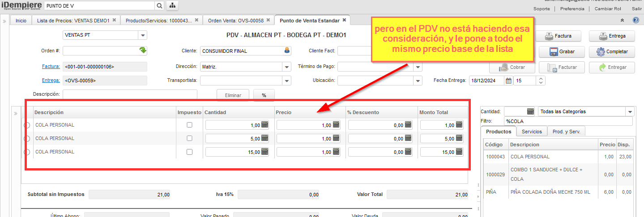Open the Dirección Matriz dropdown
The image size is (644, 217).
(287, 67)
